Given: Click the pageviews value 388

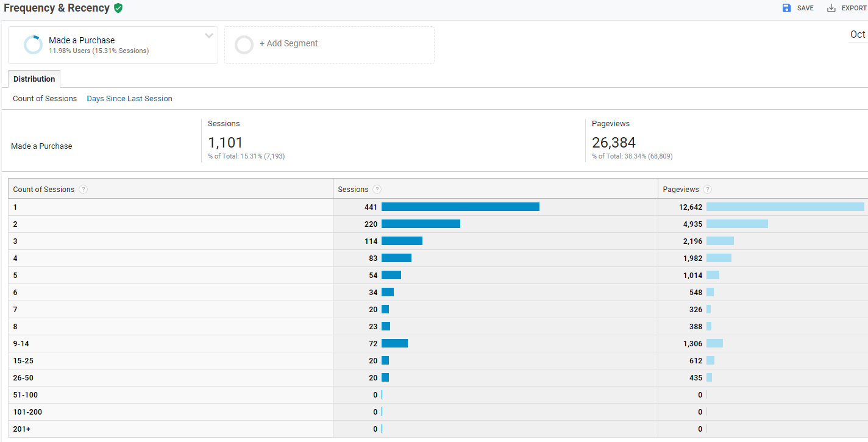Looking at the screenshot, I should 696,327.
